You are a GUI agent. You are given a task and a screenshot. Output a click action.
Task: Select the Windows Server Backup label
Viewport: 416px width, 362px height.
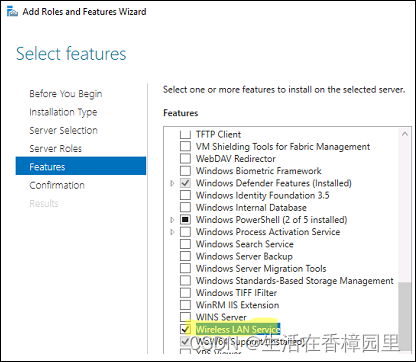[244, 256]
